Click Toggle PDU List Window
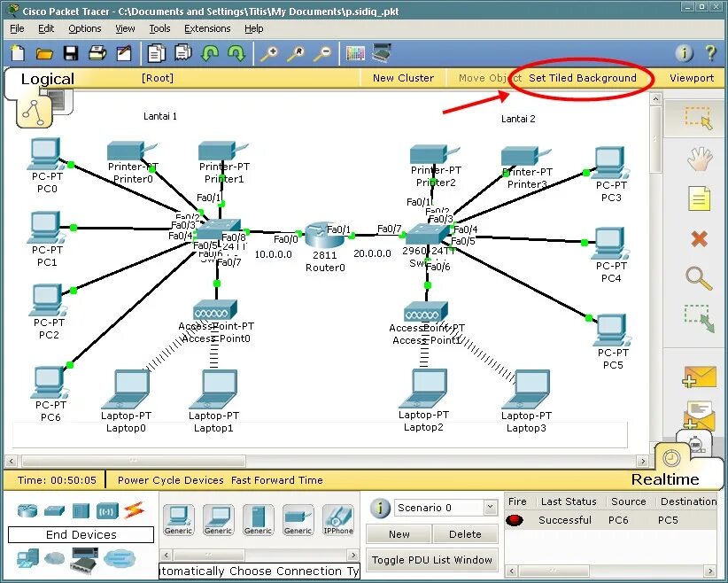The width and height of the screenshot is (728, 583). tap(432, 560)
